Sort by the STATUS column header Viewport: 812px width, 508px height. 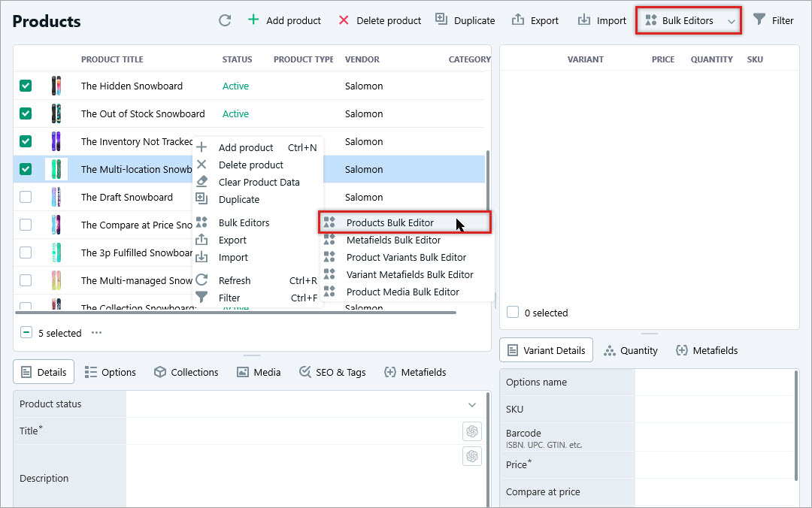(x=237, y=59)
